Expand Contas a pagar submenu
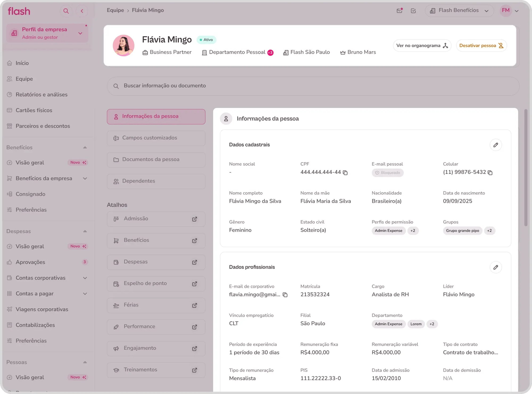The image size is (532, 394). (x=85, y=294)
